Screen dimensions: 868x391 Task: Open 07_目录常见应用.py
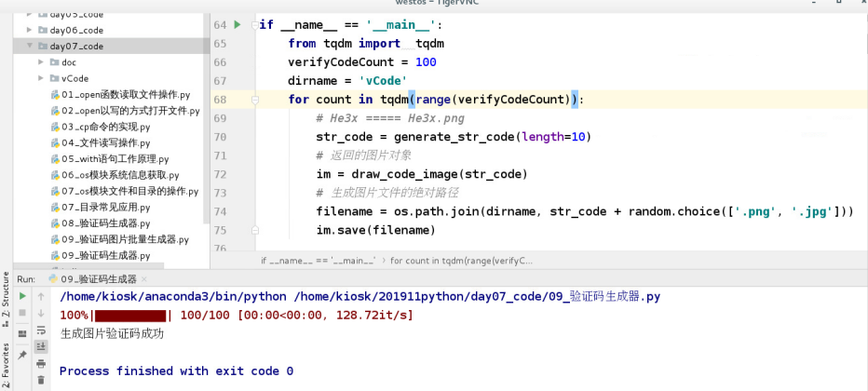(106, 208)
